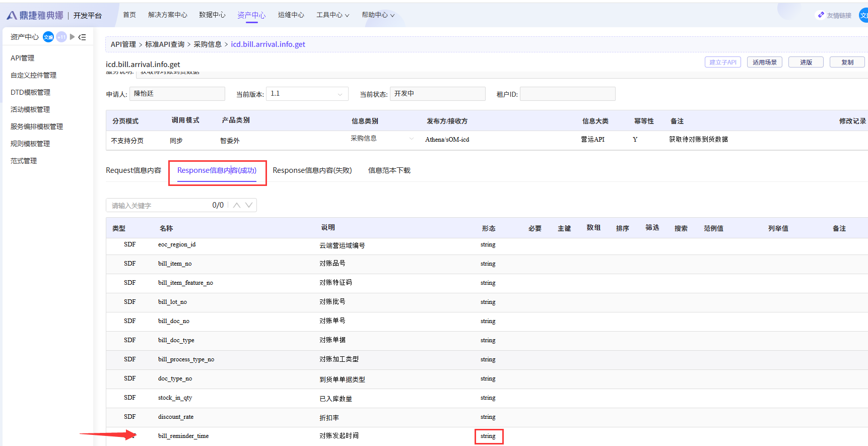Jump to next search match arrow
Viewport: 868px width, 446px height.
[x=249, y=205]
